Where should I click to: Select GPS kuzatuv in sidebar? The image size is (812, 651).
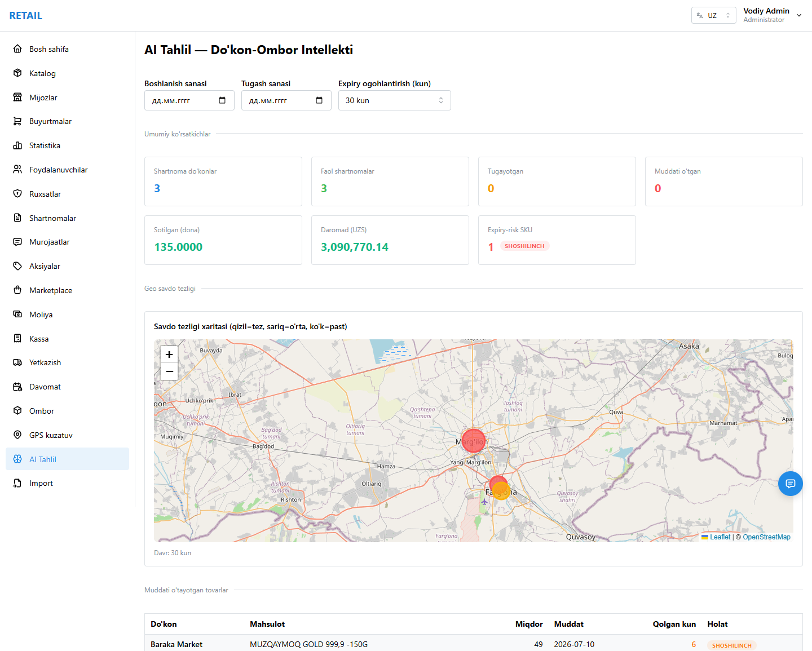68,435
